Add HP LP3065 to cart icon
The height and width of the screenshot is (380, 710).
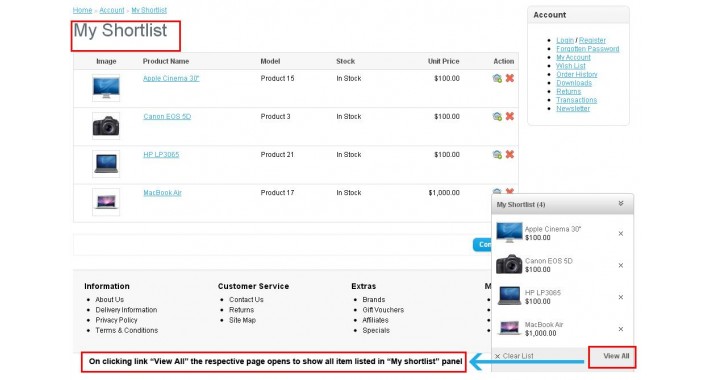[x=497, y=154]
